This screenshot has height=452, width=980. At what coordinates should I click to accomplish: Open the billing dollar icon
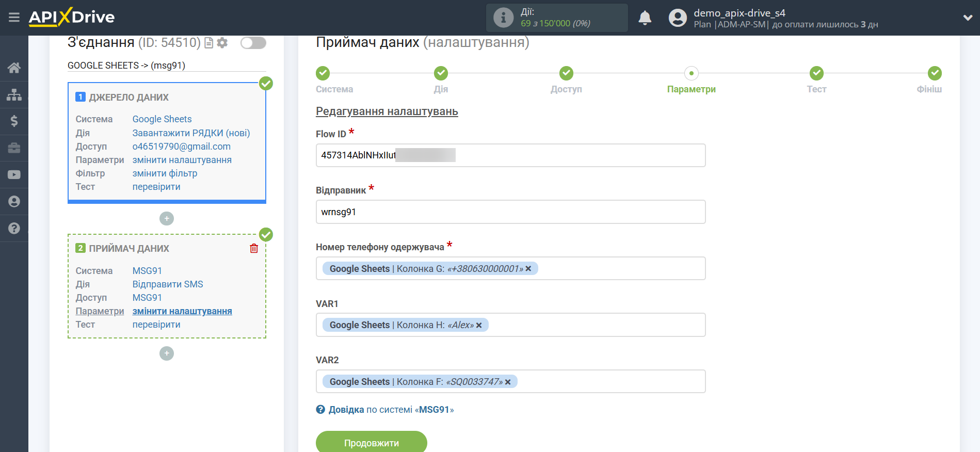[14, 121]
